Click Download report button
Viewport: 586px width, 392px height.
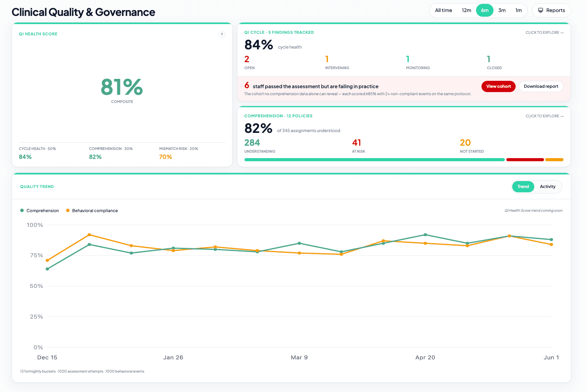click(x=541, y=86)
